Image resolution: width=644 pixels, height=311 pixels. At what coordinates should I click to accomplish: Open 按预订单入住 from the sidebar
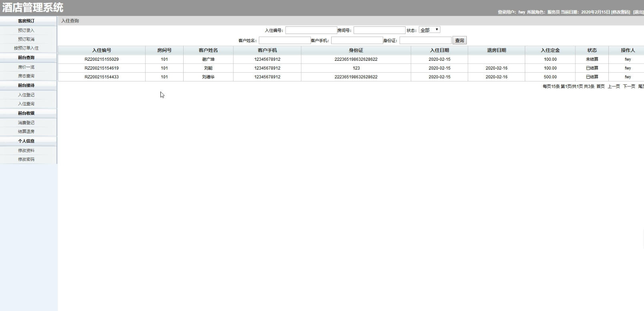(26, 48)
